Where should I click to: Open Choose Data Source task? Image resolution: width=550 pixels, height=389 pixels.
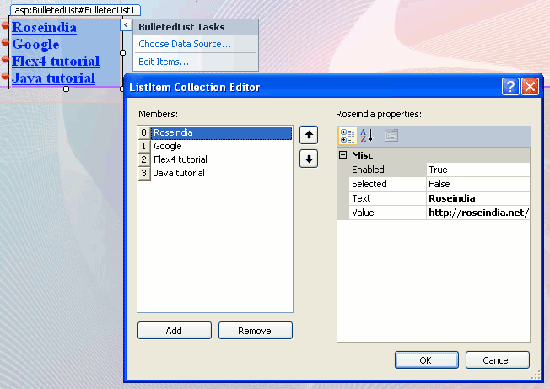185,44
